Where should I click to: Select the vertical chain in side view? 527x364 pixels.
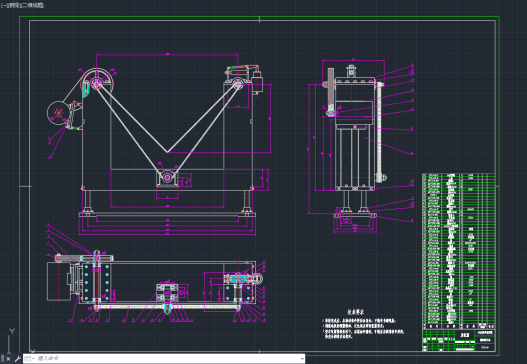tap(379, 132)
